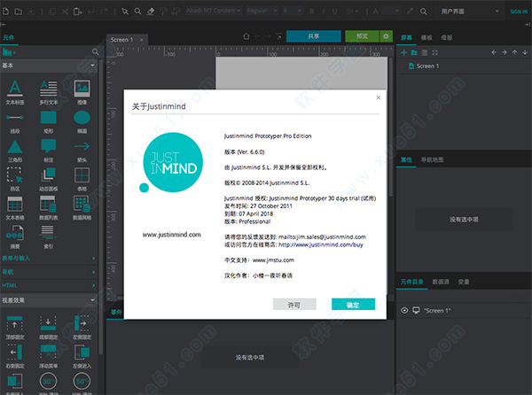
Task: Click the 确定 button in About dialog
Action: tap(353, 305)
